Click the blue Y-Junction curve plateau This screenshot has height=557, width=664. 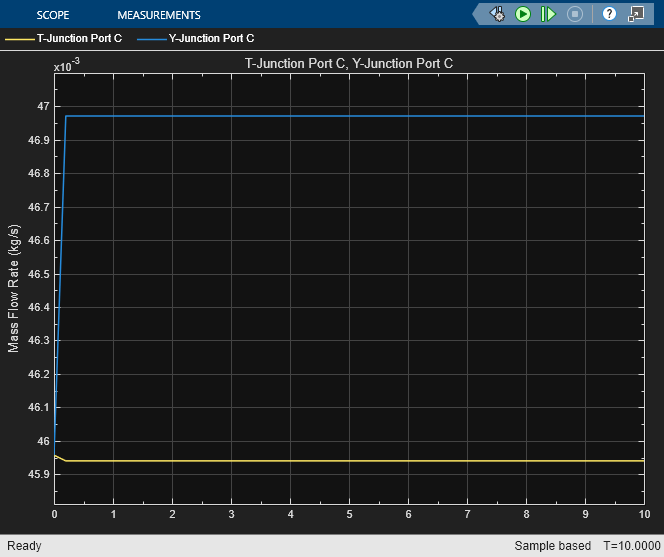[350, 116]
